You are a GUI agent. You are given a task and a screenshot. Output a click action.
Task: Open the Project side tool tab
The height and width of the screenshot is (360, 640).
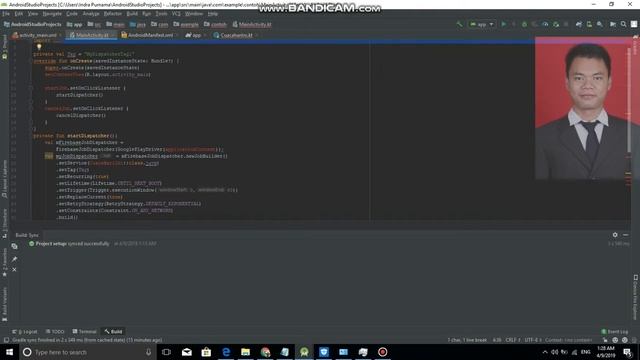[4, 47]
